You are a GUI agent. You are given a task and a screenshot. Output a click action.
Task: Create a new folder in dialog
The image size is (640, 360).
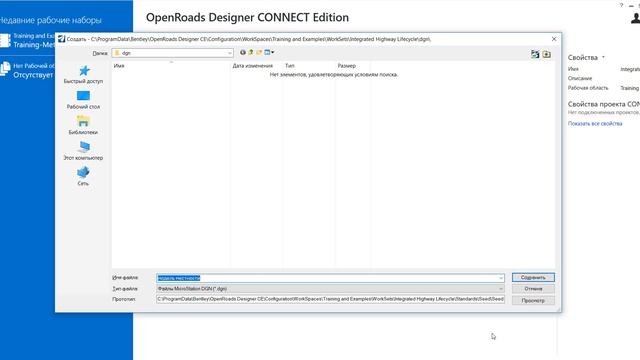pyautogui.click(x=259, y=52)
